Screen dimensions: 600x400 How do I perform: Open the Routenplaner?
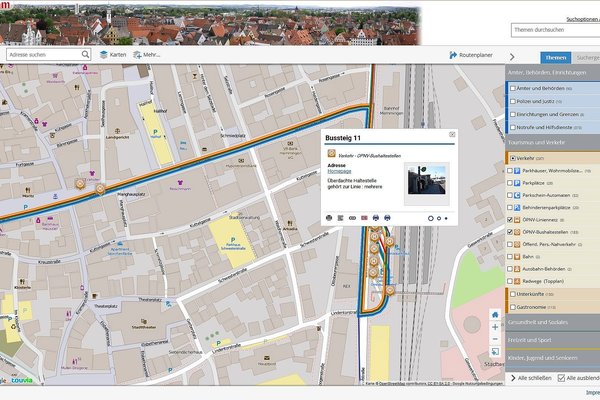click(471, 55)
